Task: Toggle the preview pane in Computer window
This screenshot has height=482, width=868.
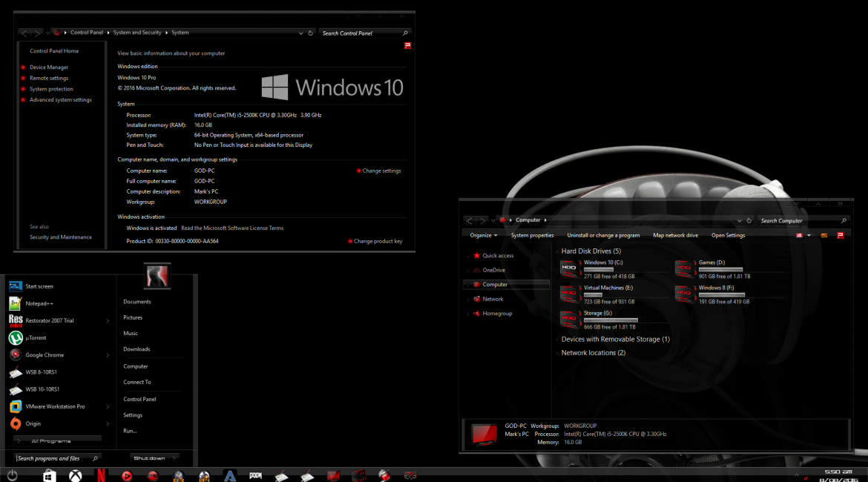Action: pyautogui.click(x=824, y=235)
